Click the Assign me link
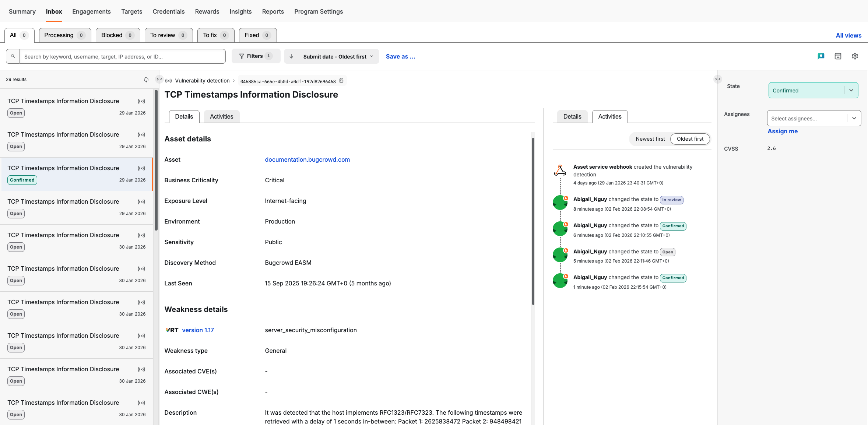 [x=783, y=131]
